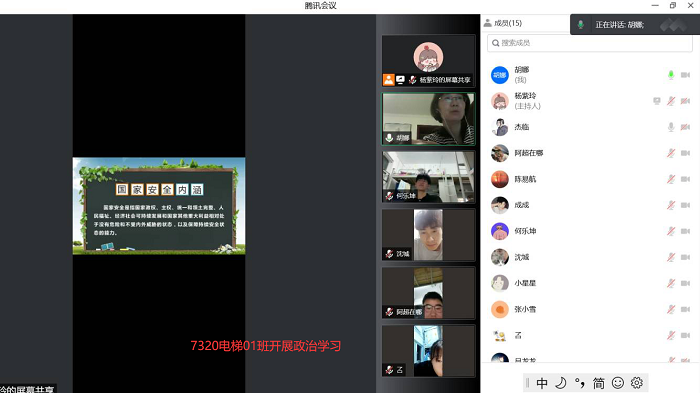Select member 小星星 in list
This screenshot has height=393, width=700.
click(590, 283)
